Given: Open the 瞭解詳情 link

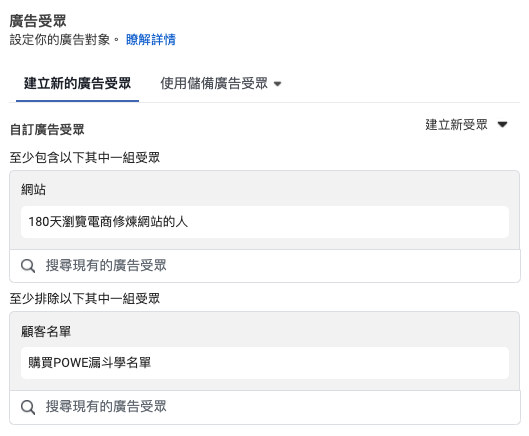Looking at the screenshot, I should tap(151, 39).
